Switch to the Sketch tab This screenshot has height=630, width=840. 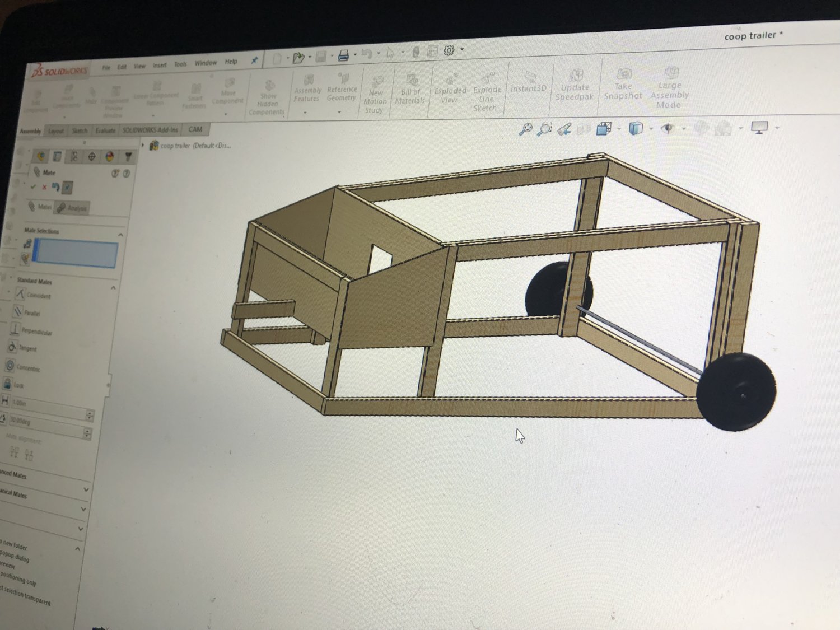point(80,130)
